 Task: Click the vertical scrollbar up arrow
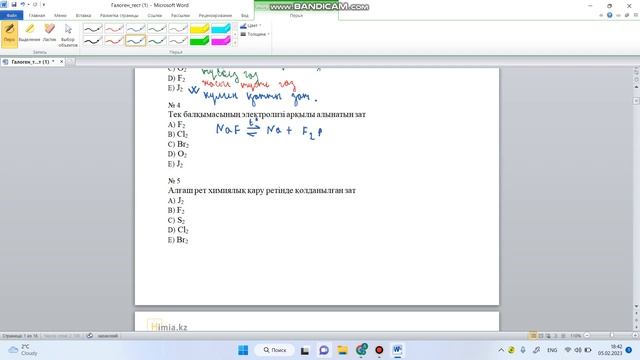coord(636,87)
